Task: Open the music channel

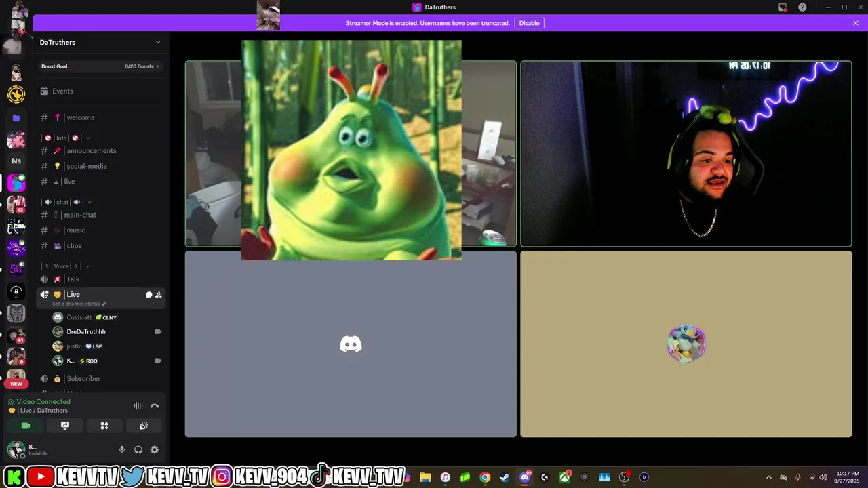Action: point(100,230)
